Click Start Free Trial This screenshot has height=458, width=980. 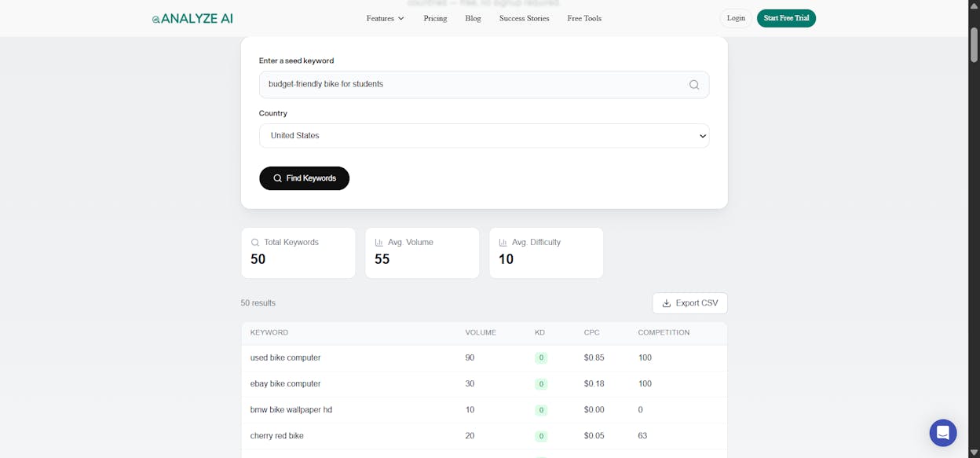786,18
